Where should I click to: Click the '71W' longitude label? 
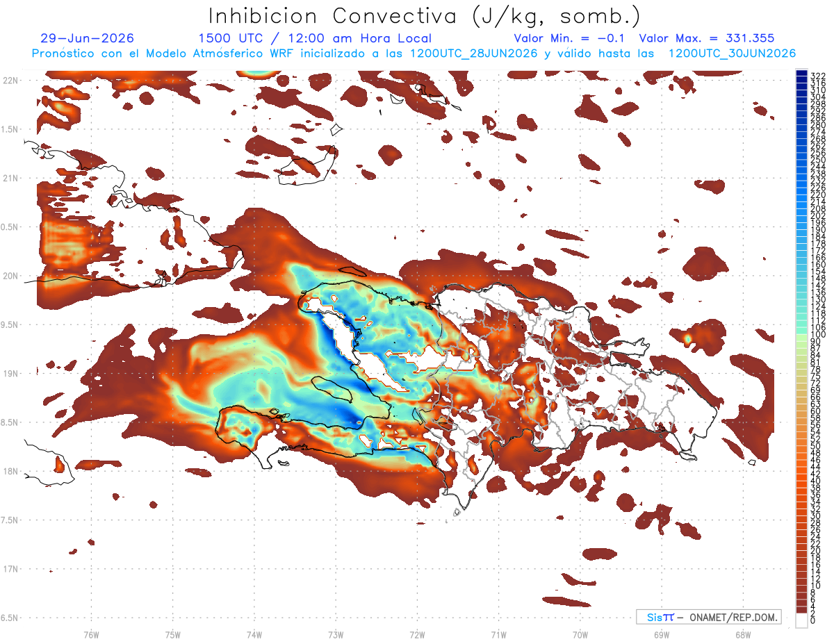(x=498, y=634)
